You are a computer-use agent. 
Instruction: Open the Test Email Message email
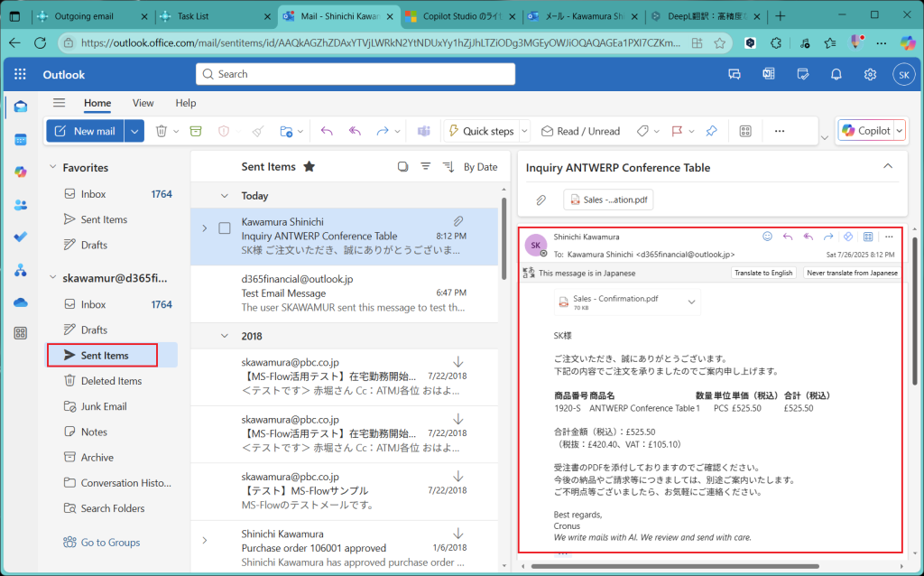point(344,293)
